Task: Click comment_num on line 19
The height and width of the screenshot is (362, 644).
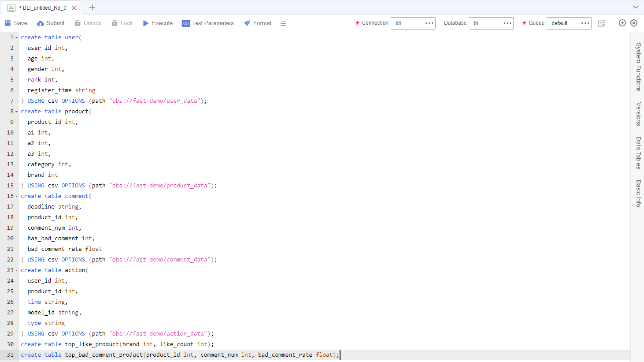Action: [x=46, y=228]
